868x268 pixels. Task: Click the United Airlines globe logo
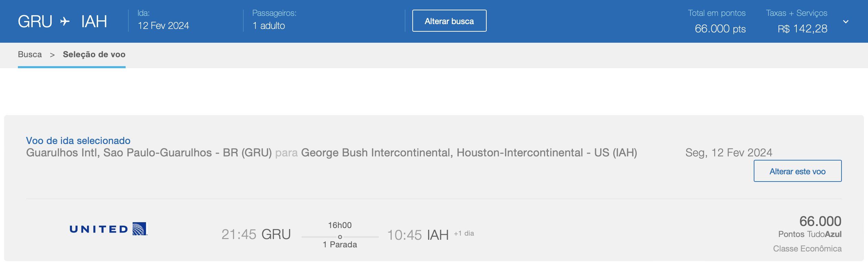(x=140, y=229)
